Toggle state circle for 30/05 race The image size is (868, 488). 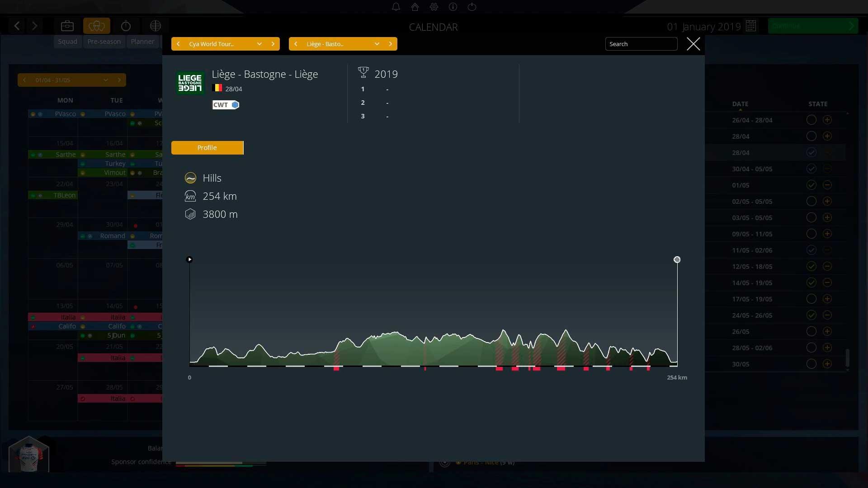click(x=811, y=364)
